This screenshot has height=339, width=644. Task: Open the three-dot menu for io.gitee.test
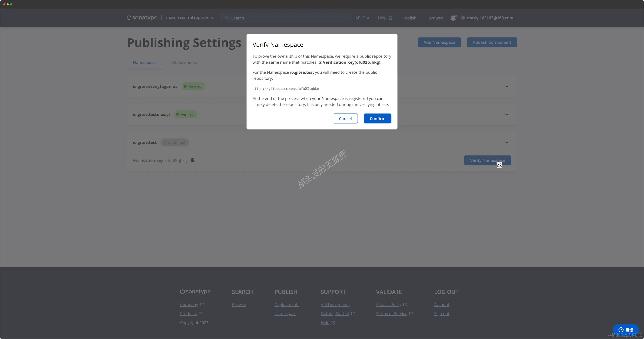506,142
